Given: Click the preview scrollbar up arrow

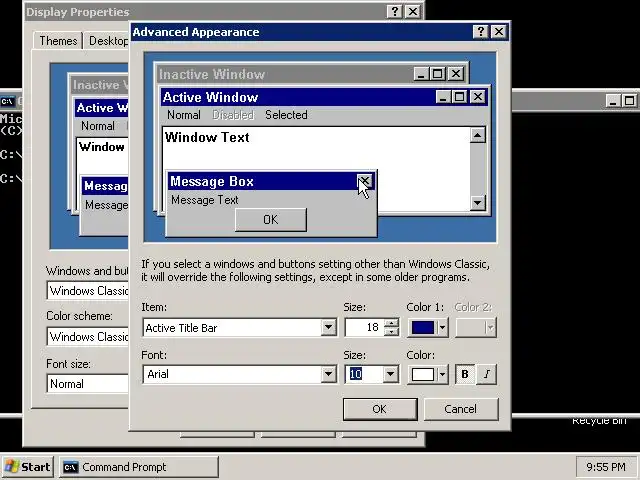Looking at the screenshot, I should pos(478,135).
